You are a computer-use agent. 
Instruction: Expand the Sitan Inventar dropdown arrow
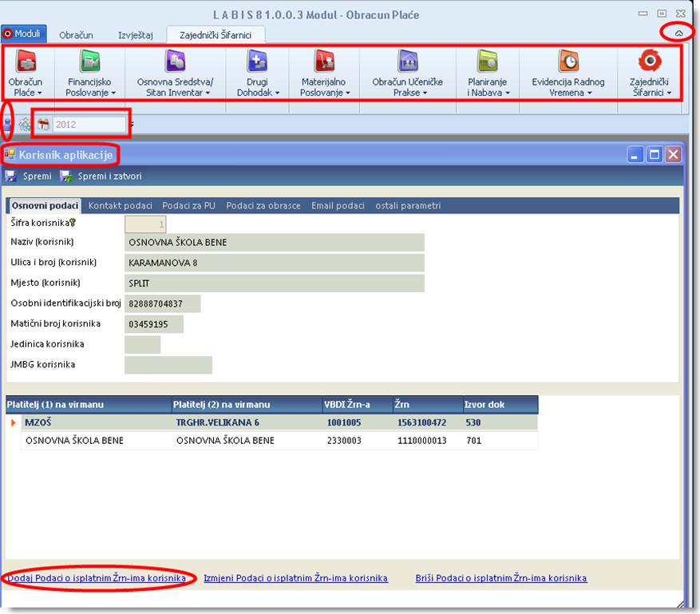[208, 93]
